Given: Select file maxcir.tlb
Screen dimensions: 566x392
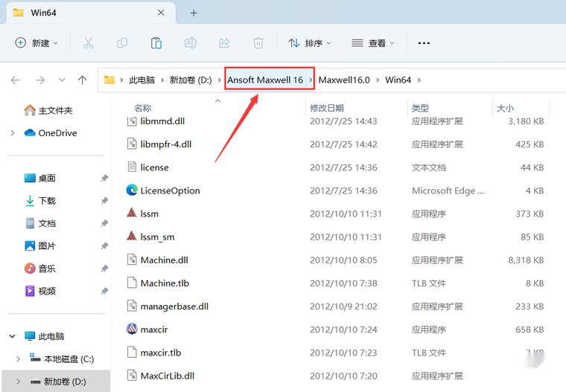Looking at the screenshot, I should click(x=161, y=353).
